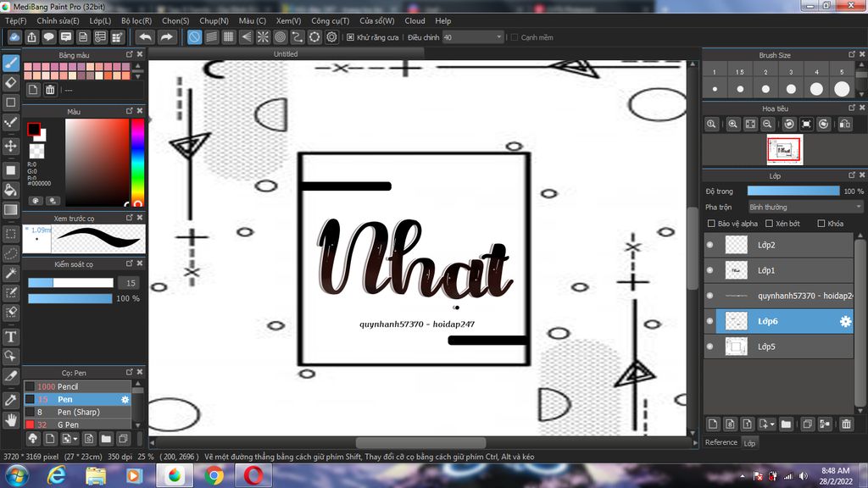Toggle the Khử răng cưa checkbox

pos(350,37)
